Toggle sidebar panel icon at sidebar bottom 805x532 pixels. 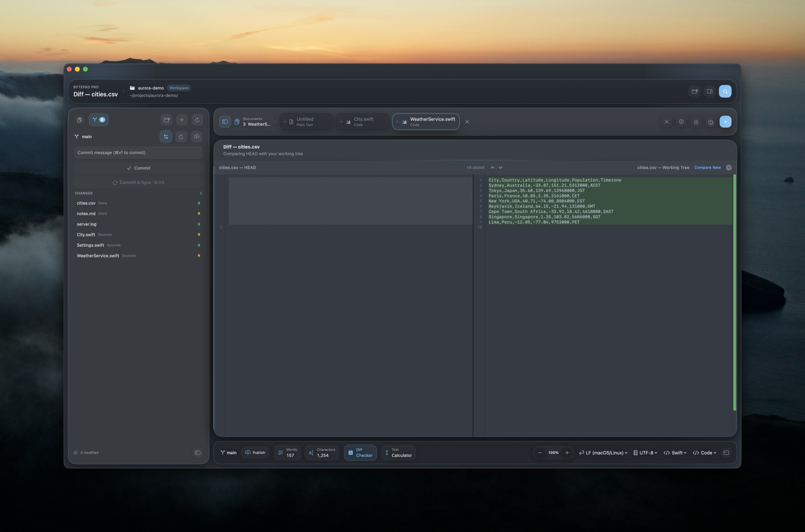(x=198, y=453)
